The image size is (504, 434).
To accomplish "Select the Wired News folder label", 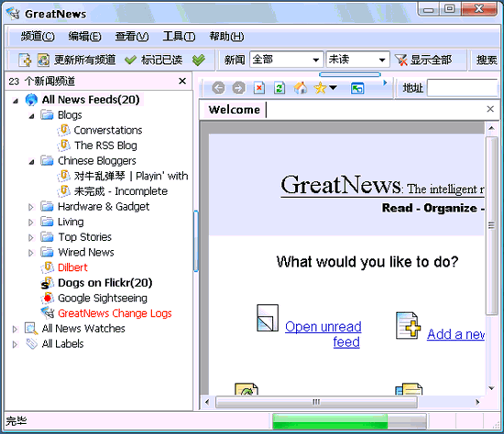I will (86, 252).
